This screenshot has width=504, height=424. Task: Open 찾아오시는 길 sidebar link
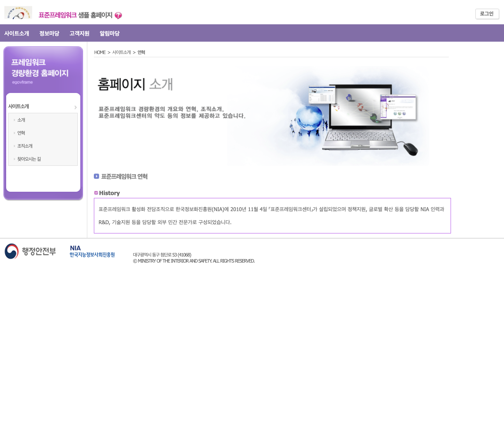29,159
